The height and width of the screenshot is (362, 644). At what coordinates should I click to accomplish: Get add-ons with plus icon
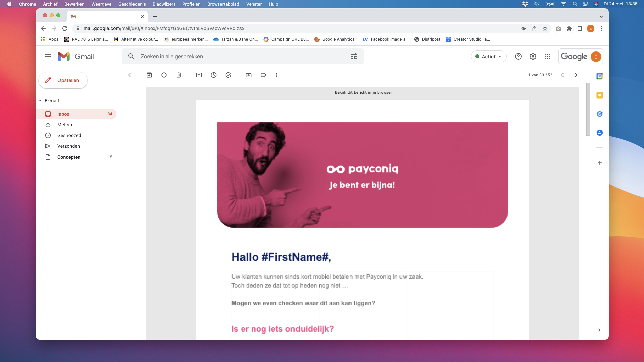(x=600, y=163)
